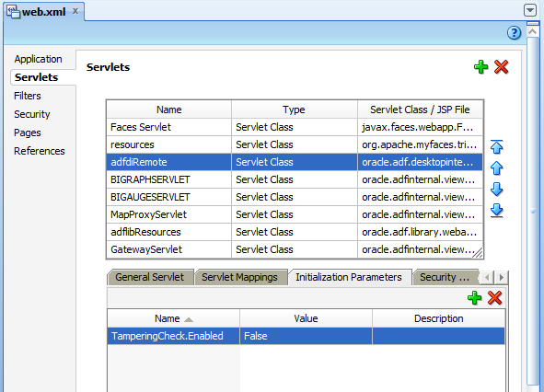Select the resources servlet row

295,144
